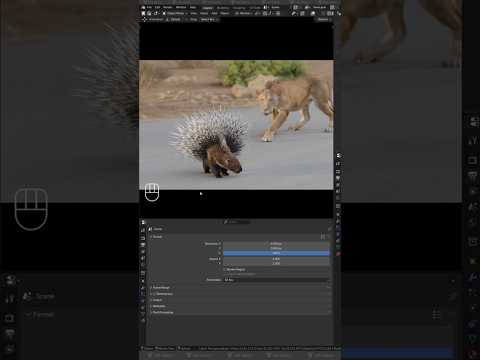Screen dimensions: 480x360
Task: Open the Format presets icon
Action: [x=323, y=237]
